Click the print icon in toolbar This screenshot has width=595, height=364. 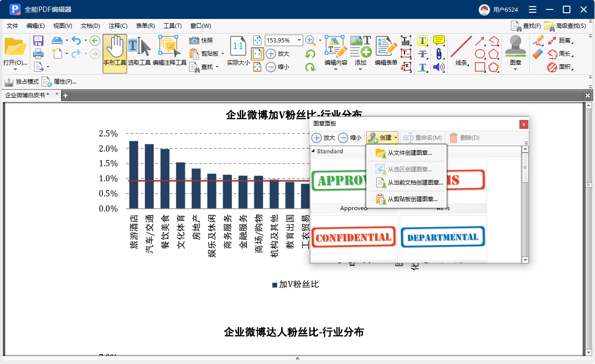pos(38,53)
